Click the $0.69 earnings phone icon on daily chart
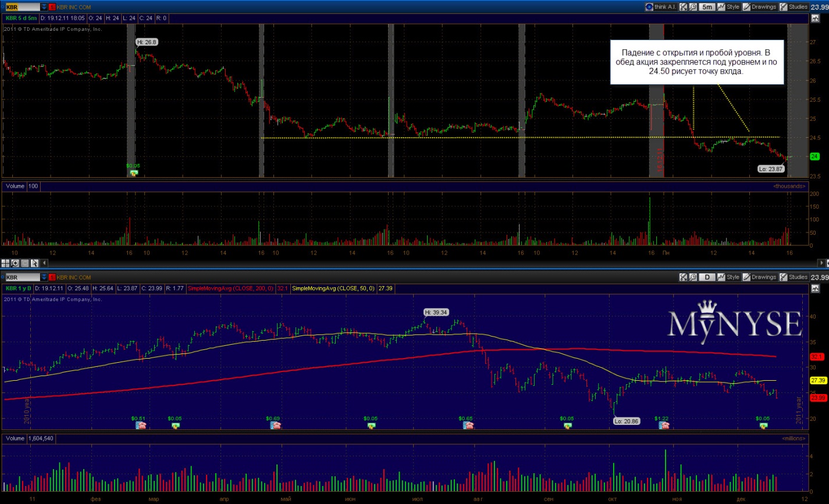Image resolution: width=829 pixels, height=504 pixels. point(275,426)
